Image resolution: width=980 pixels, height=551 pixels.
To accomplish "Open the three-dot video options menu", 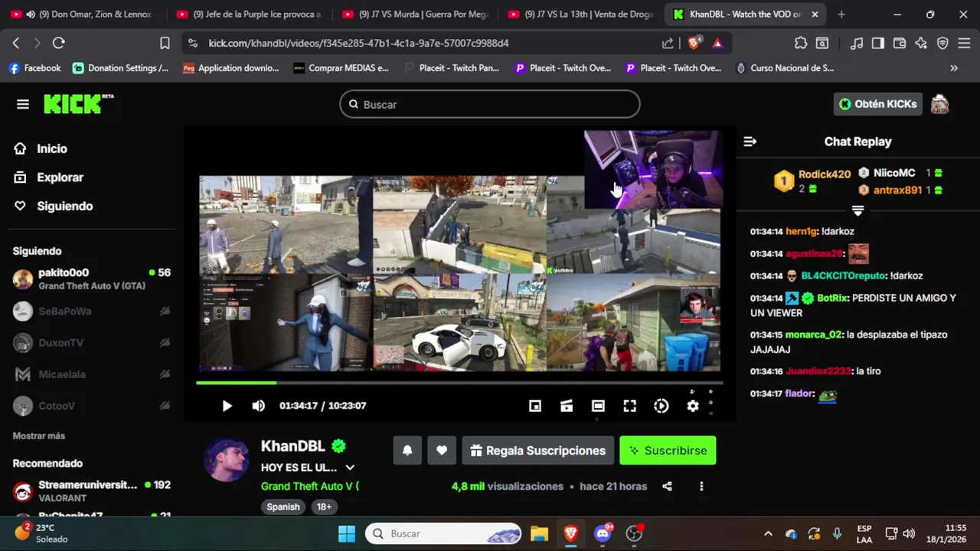I will click(701, 487).
